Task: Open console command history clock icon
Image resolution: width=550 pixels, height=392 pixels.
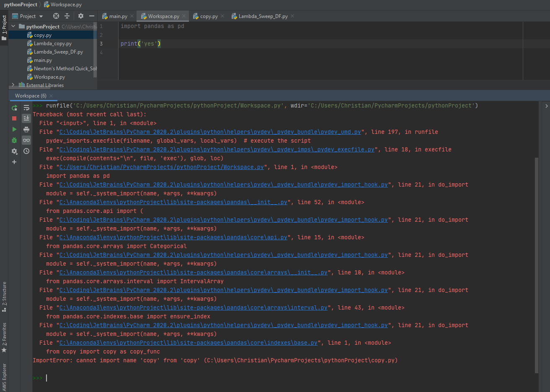Action: pos(26,151)
